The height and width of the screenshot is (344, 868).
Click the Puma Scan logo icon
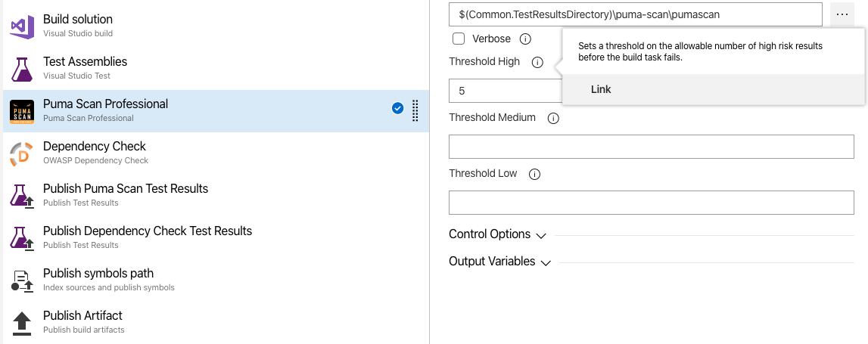coord(22,112)
